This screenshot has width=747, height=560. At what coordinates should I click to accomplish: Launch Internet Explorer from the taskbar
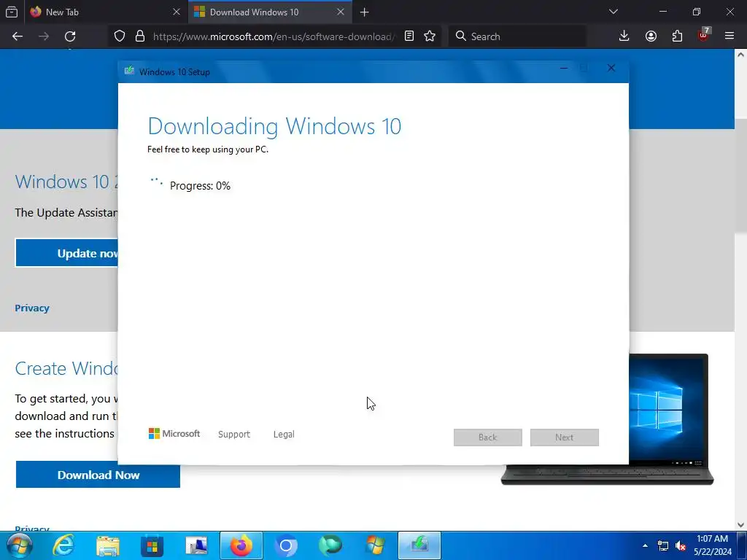coord(63,545)
